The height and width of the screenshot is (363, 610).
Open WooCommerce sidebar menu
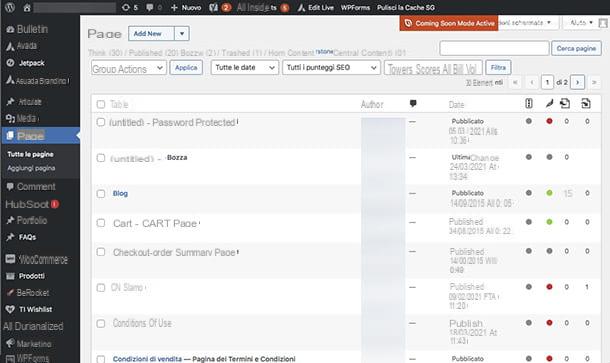tap(37, 259)
